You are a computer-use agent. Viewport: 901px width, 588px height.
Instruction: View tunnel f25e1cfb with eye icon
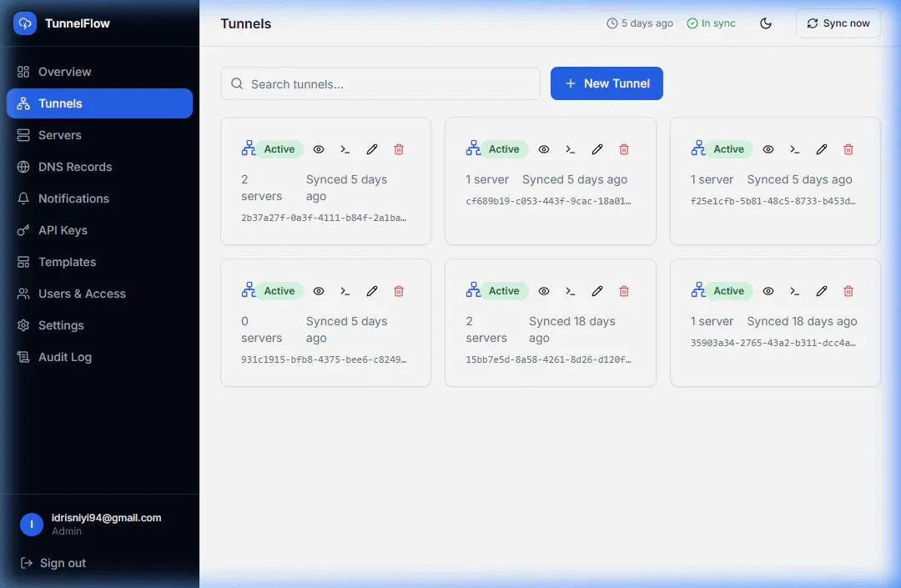pyautogui.click(x=768, y=149)
